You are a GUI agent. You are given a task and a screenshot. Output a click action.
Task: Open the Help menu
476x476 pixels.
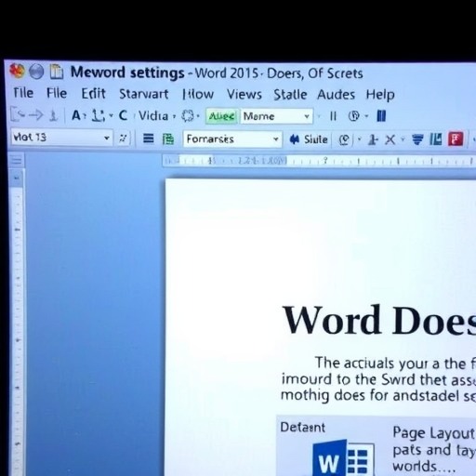coord(380,95)
